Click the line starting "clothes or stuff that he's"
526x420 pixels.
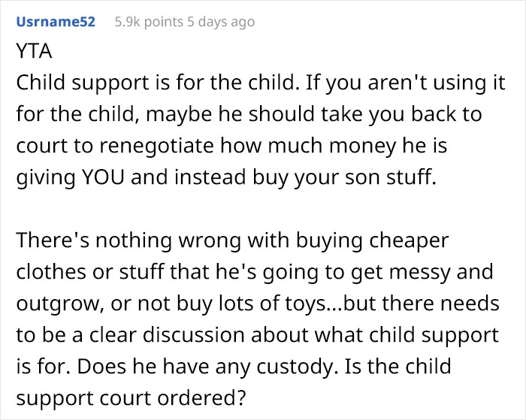[x=255, y=272]
